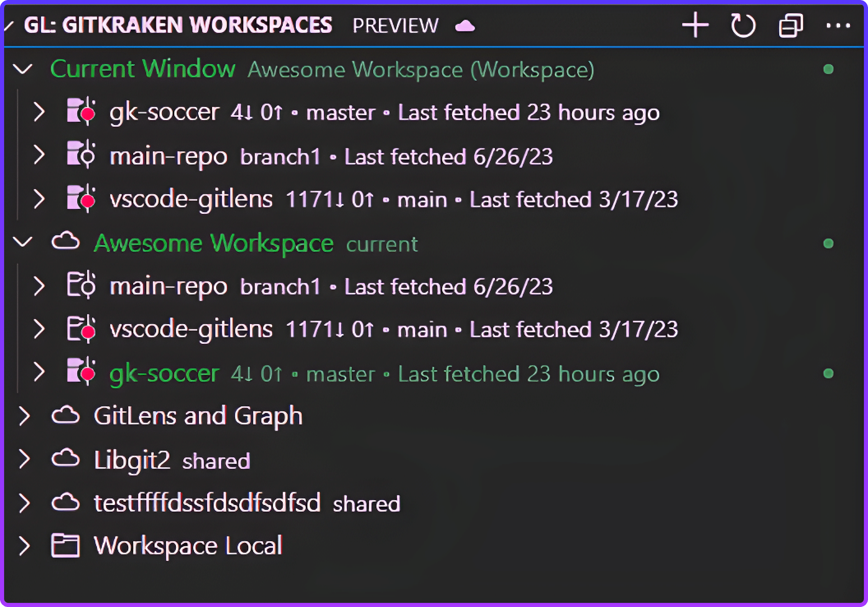
Task: Select 'testffffdssfdsdfsdfsd' workspace name
Action: tap(207, 503)
